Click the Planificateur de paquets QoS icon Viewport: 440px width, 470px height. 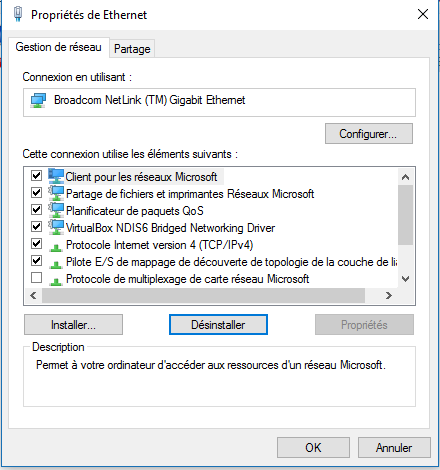[x=56, y=210]
